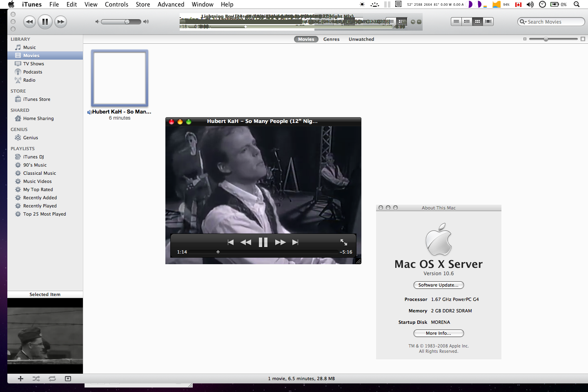Select the Movies tab

click(x=306, y=39)
